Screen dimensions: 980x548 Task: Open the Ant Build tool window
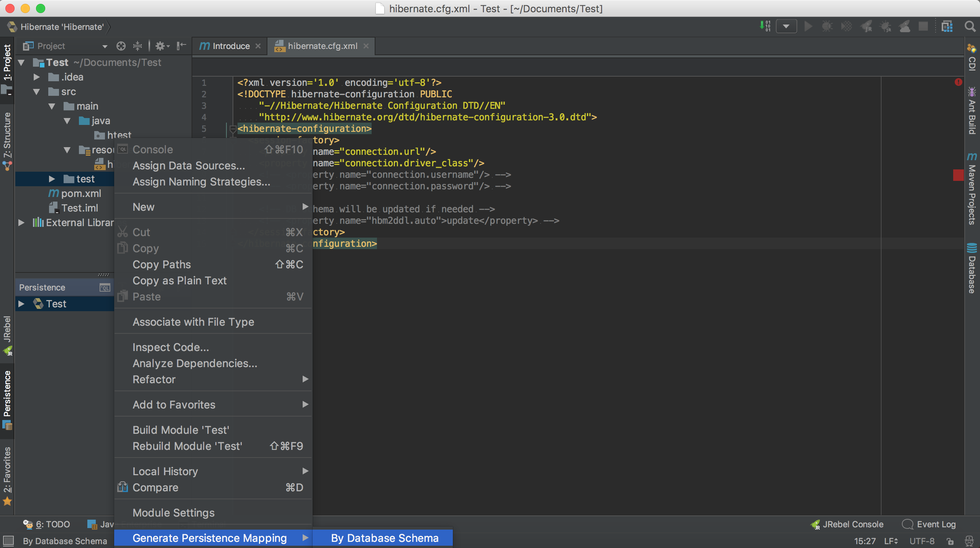coord(972,111)
